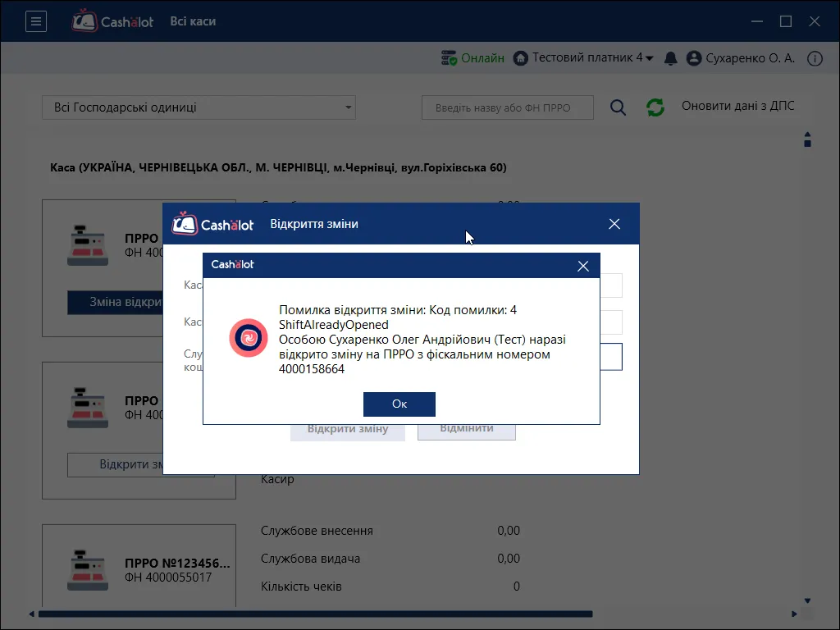Click the Зміна відкрита button on first card
Viewport: 840px width, 630px height.
coord(115,302)
